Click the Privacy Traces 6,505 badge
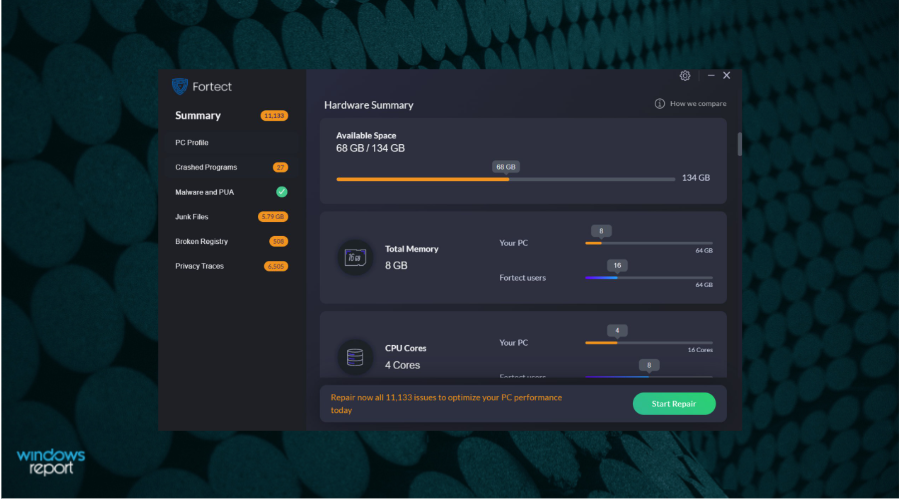This screenshot has height=500, width=900. tap(276, 266)
